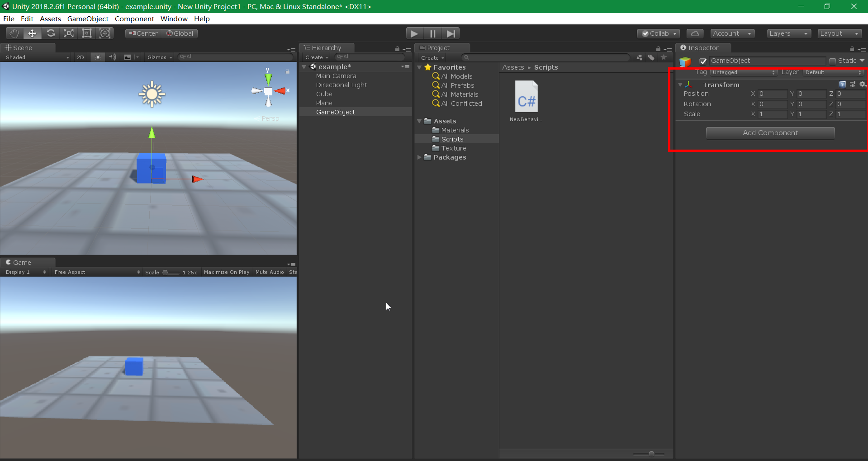Toggle the Project panel lock

[x=658, y=49]
